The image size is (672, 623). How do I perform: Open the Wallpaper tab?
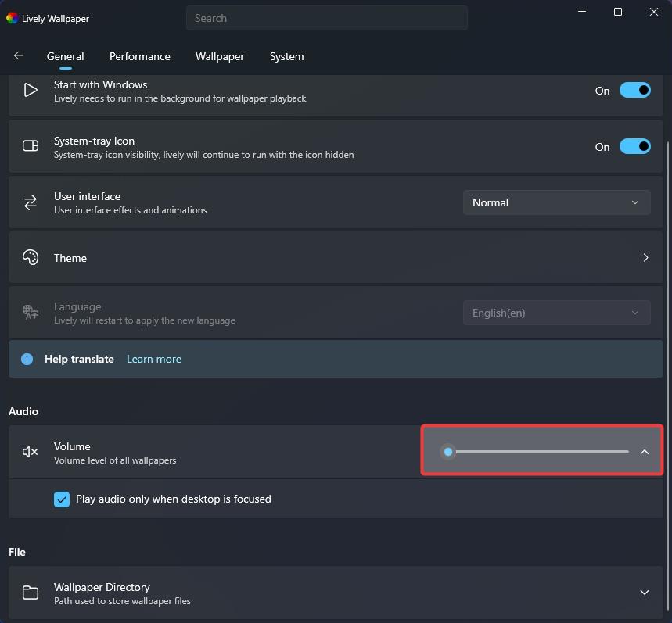(x=220, y=56)
